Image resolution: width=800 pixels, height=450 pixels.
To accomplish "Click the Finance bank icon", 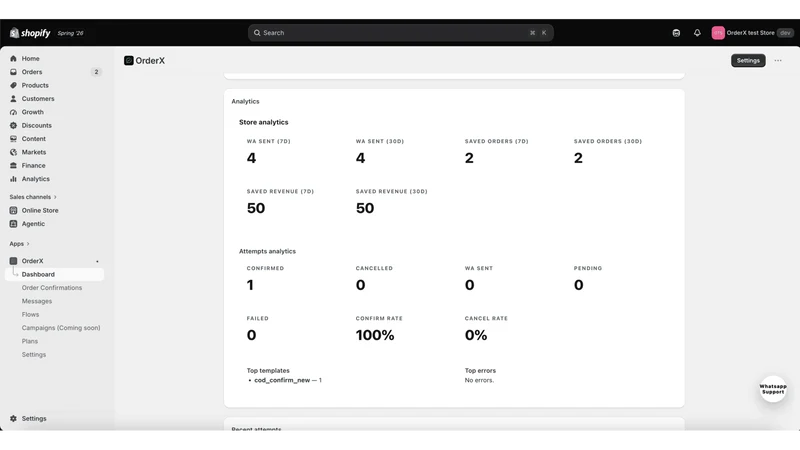I will (13, 165).
